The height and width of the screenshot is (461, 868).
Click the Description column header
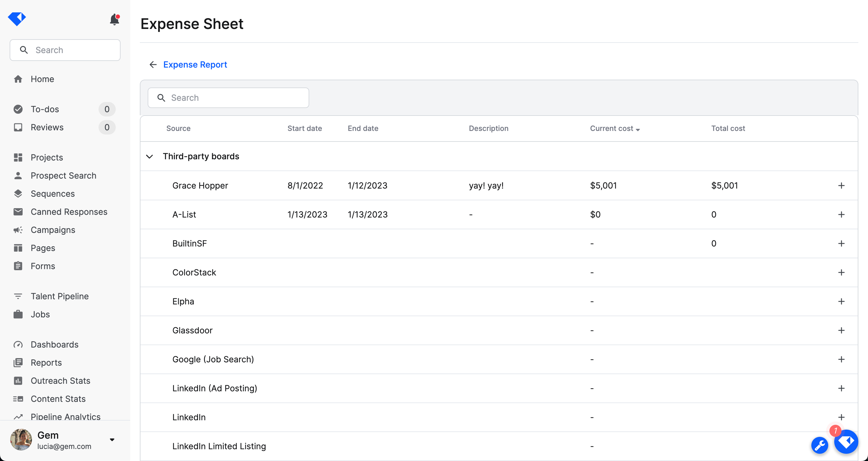pyautogui.click(x=489, y=129)
